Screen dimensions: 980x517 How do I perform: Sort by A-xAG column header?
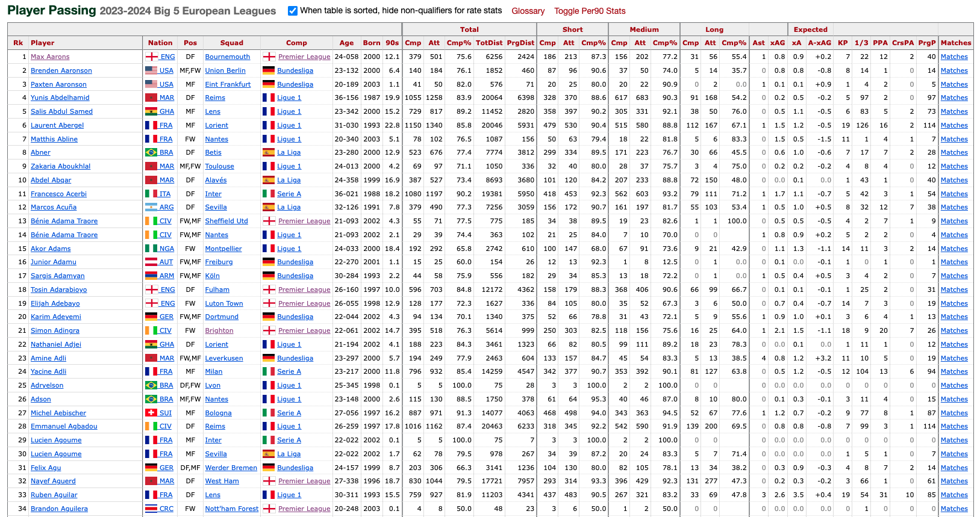click(x=820, y=43)
